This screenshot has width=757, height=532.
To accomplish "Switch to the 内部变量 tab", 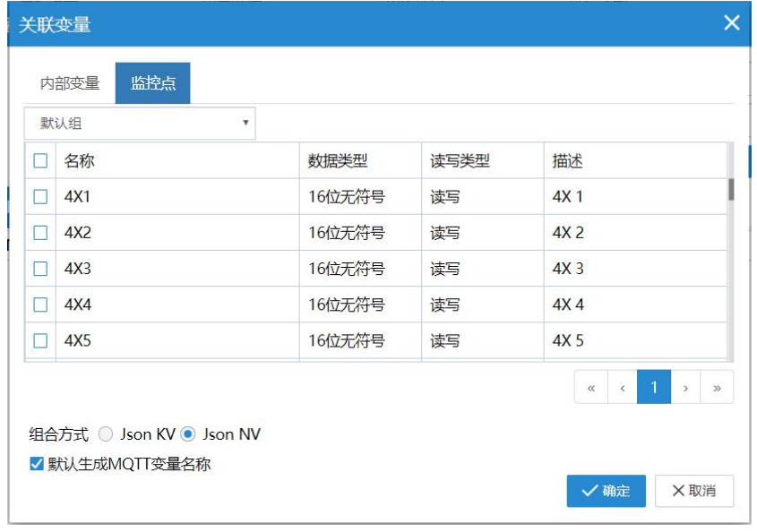I will click(x=70, y=83).
